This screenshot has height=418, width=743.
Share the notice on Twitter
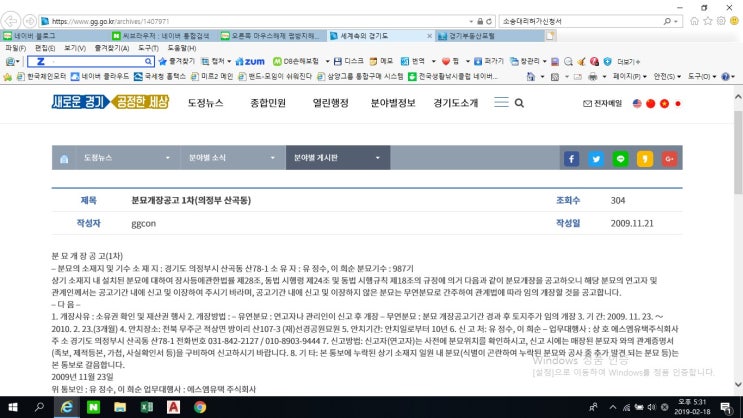click(596, 159)
